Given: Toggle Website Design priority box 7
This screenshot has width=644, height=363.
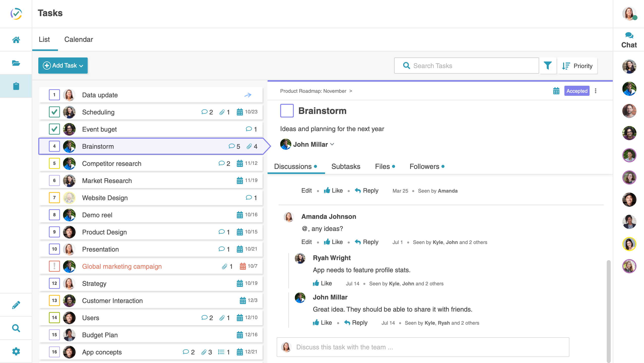Looking at the screenshot, I should (x=54, y=198).
